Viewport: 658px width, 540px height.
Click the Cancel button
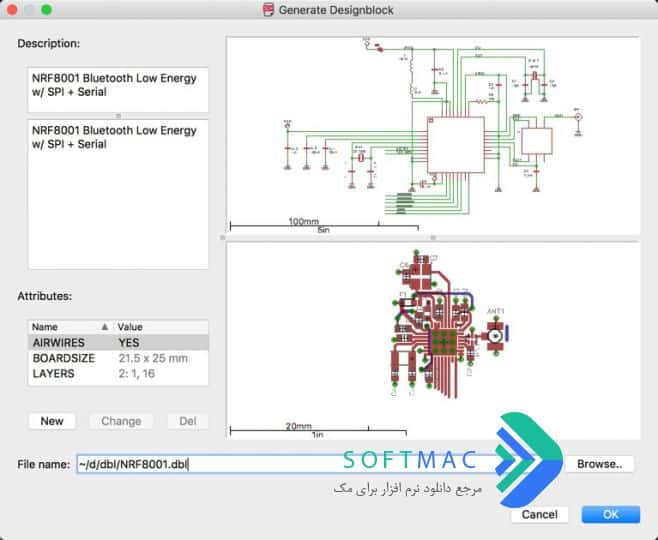(x=540, y=514)
